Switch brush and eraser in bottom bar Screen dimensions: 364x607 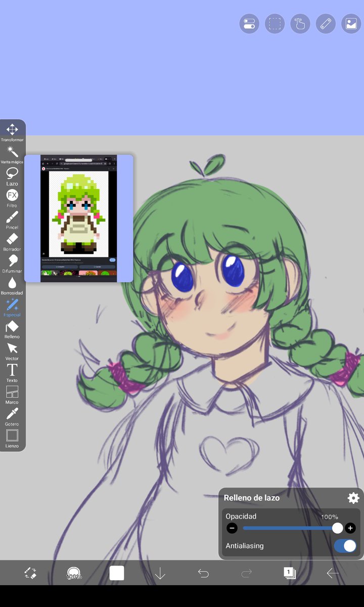pyautogui.click(x=30, y=573)
